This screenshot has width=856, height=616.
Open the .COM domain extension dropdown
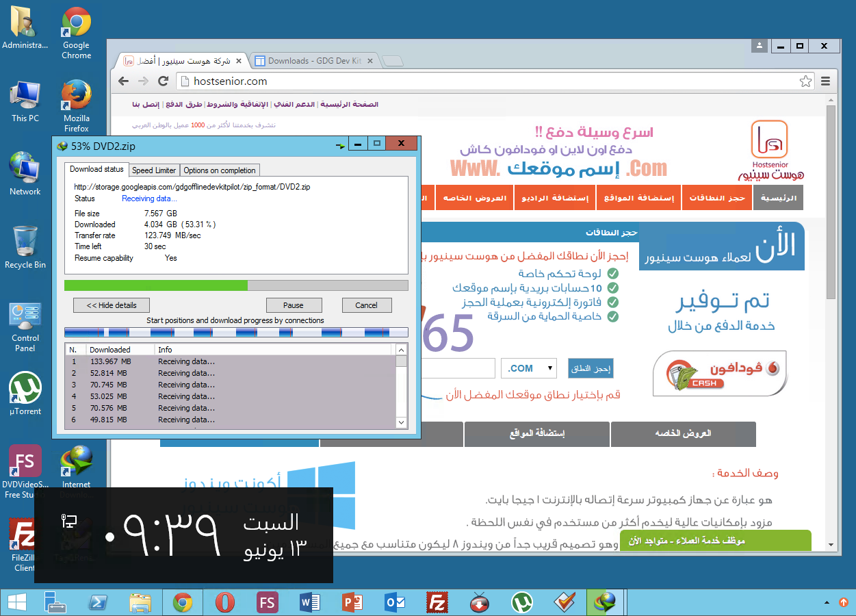click(x=529, y=368)
